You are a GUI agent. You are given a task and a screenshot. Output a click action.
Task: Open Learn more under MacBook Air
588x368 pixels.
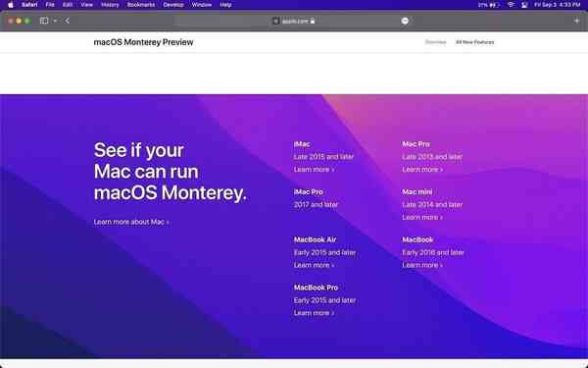point(314,265)
